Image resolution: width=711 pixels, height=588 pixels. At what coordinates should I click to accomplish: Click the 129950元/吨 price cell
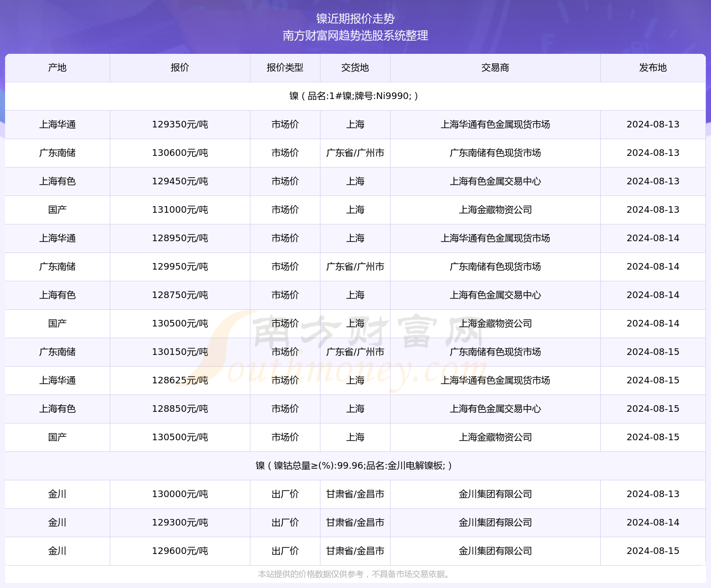pos(180,267)
